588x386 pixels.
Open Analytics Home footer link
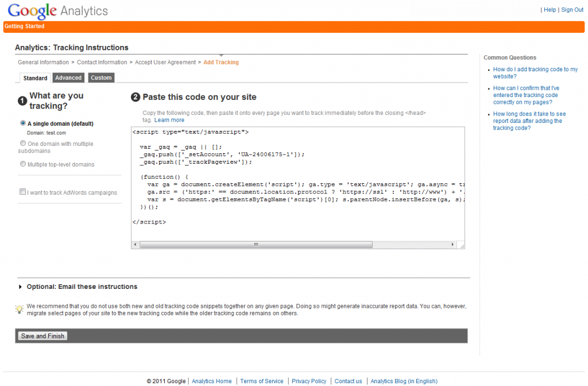tap(211, 381)
